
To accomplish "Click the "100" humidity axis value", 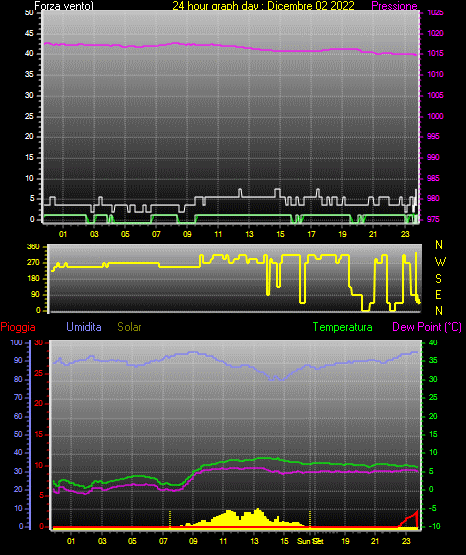I will coord(16,342).
